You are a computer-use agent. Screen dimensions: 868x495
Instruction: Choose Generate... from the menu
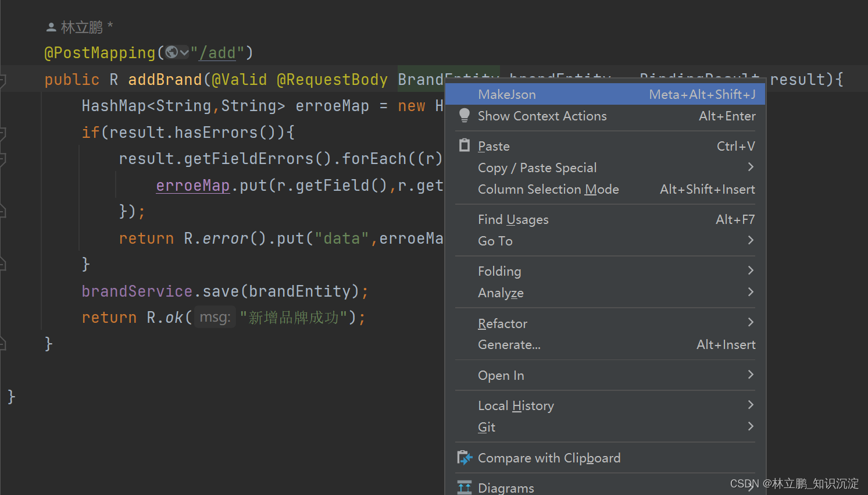point(605,344)
